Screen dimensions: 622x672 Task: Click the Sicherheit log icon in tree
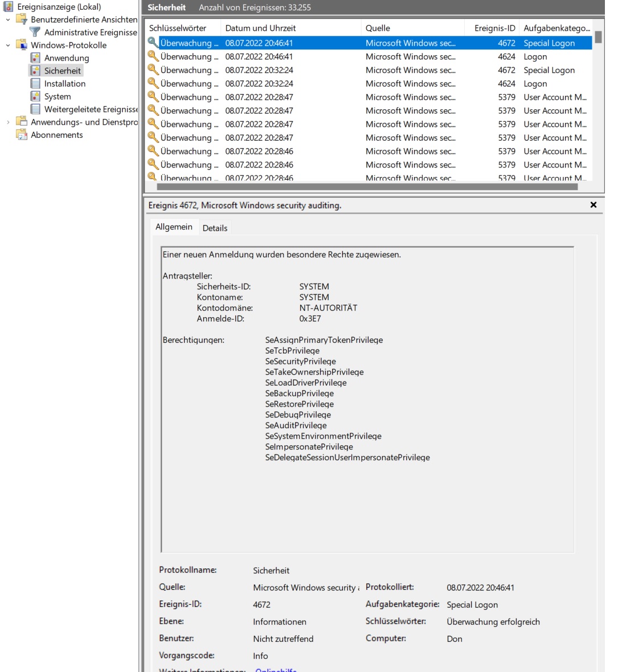pos(35,71)
